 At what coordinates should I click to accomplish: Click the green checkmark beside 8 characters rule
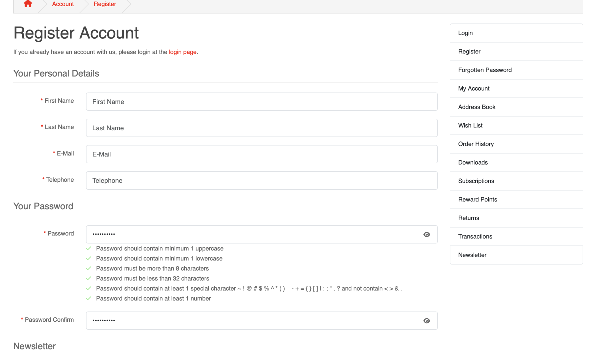click(88, 268)
